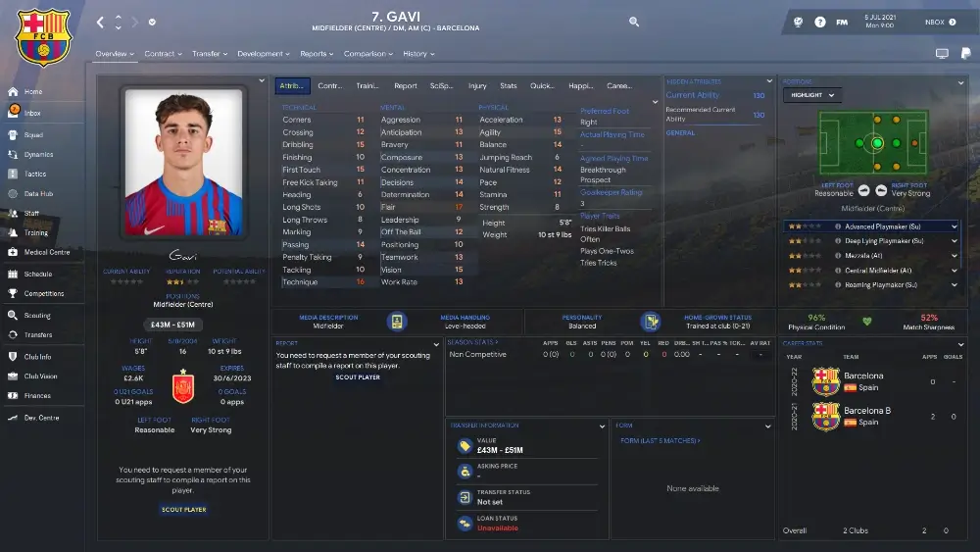Expand the Transfer dropdown menu
This screenshot has width=980, height=552.
coord(210,54)
